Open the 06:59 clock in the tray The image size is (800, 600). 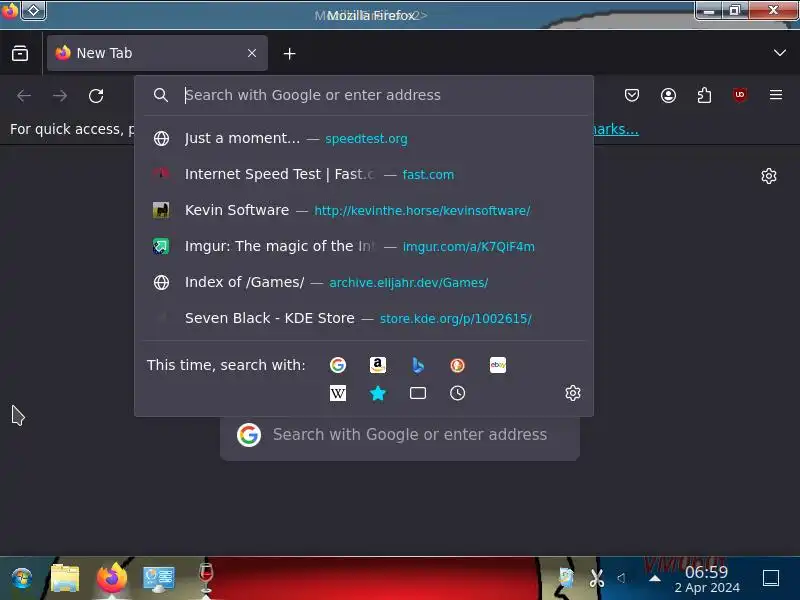[707, 579]
